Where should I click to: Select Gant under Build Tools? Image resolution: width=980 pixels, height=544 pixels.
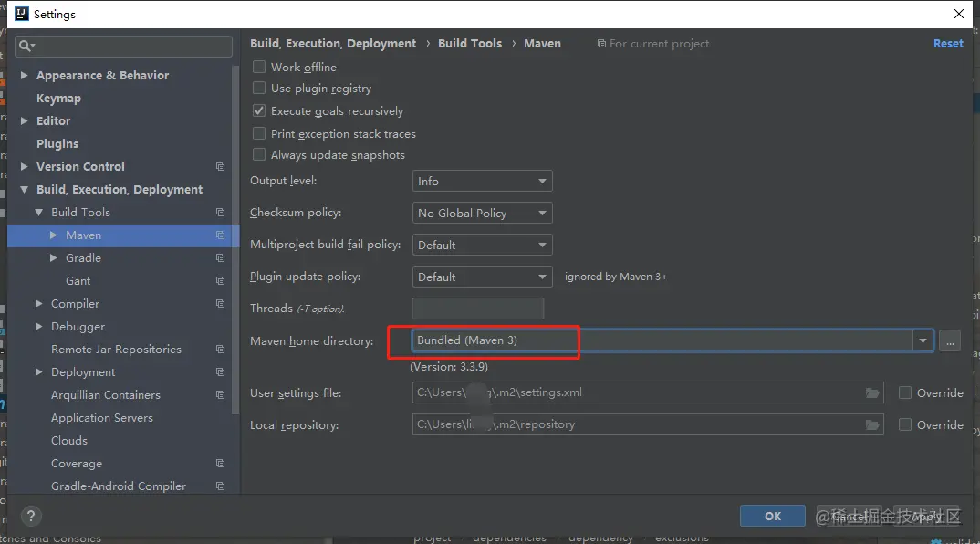(x=78, y=281)
